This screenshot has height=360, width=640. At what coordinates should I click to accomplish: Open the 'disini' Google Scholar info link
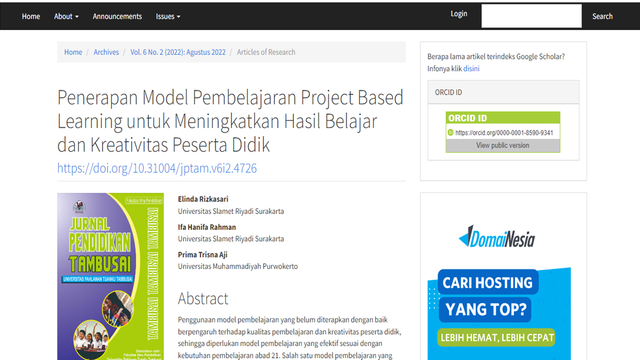pos(471,69)
